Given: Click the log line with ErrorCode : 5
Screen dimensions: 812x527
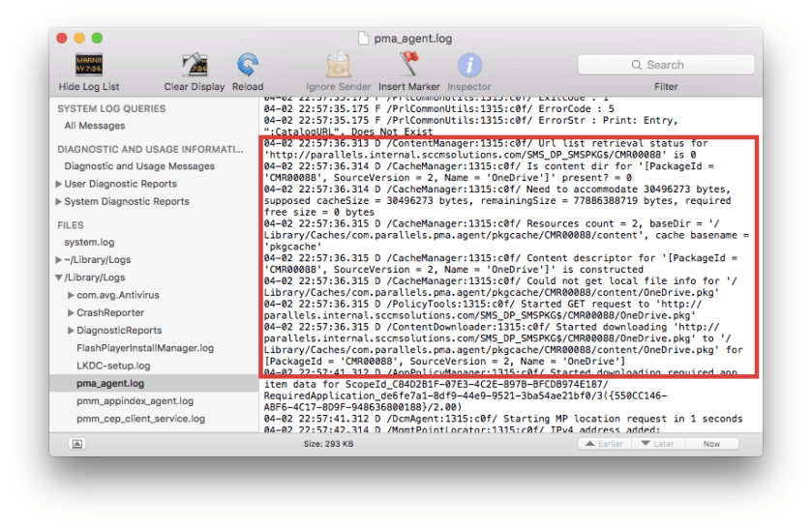Looking at the screenshot, I should pos(439,109).
